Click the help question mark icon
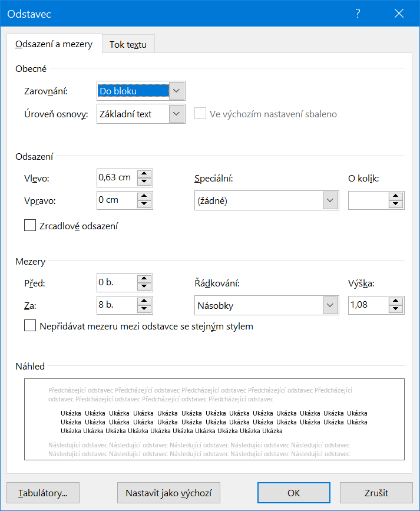Screen dimensions: 420x511 pos(358,14)
